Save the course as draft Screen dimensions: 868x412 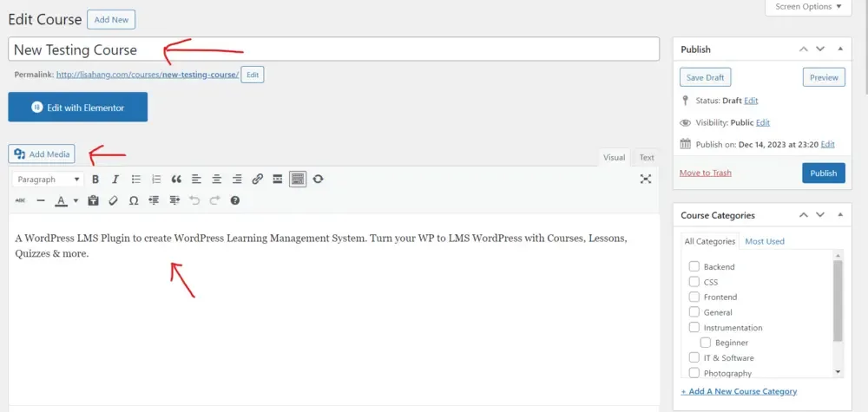point(705,77)
